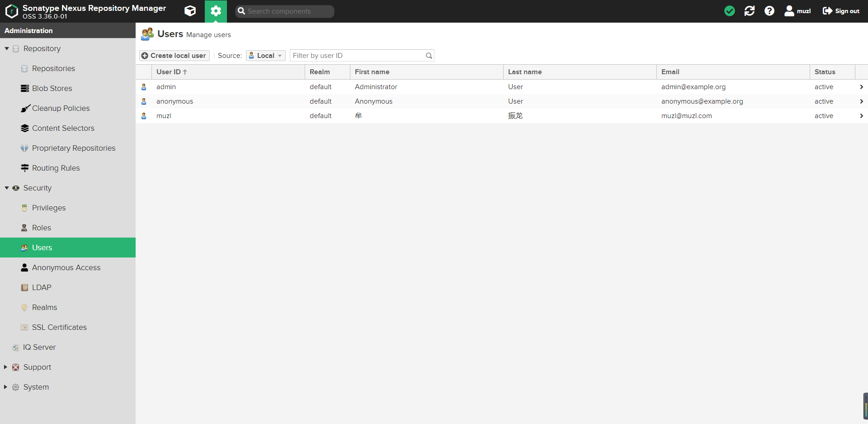Image resolution: width=868 pixels, height=424 pixels.
Task: Open the Administration gear icon
Action: pyautogui.click(x=216, y=11)
